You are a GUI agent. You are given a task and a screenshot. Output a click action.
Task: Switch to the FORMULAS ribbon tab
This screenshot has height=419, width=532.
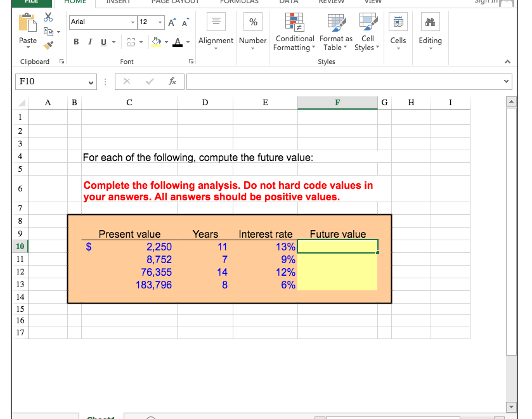239,3
